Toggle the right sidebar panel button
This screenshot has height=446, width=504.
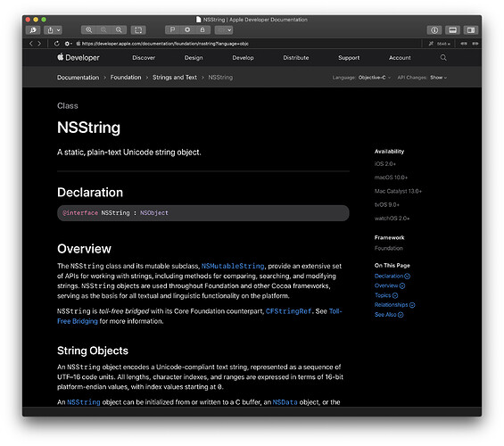(471, 30)
